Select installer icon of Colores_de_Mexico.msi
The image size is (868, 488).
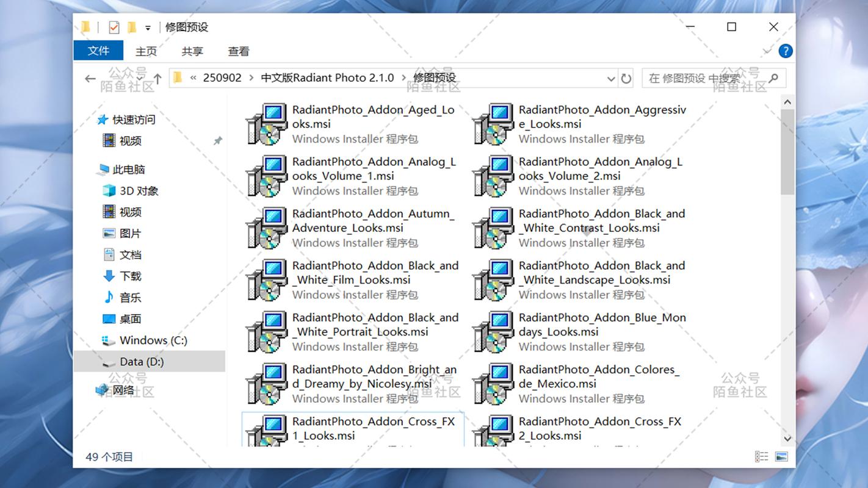pos(493,384)
